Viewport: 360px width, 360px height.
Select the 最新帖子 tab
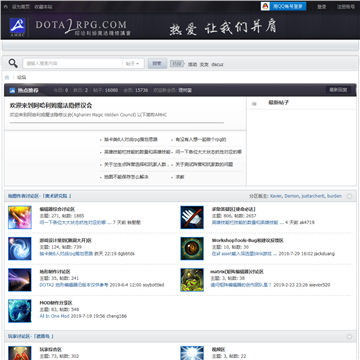coord(279,103)
